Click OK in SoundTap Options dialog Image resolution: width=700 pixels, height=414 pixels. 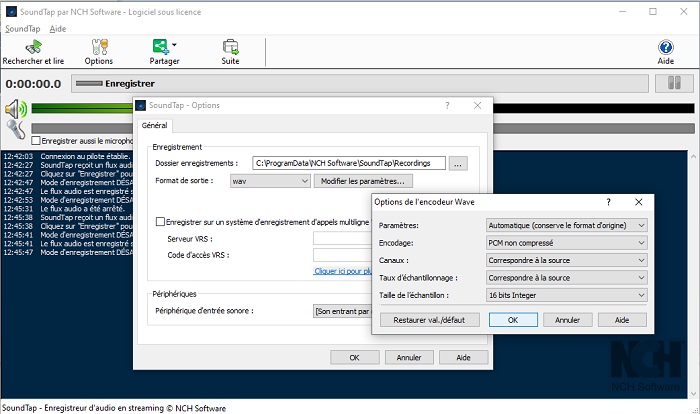354,357
